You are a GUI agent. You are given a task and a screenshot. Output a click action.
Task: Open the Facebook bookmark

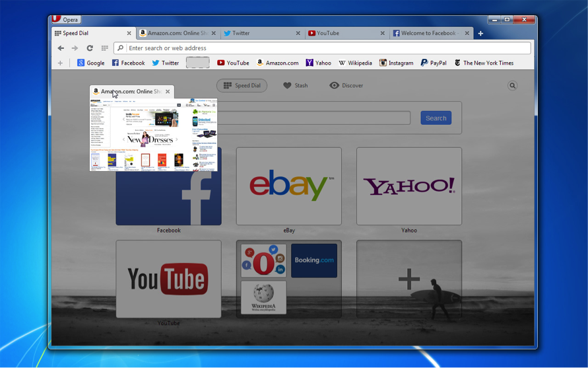click(x=128, y=63)
